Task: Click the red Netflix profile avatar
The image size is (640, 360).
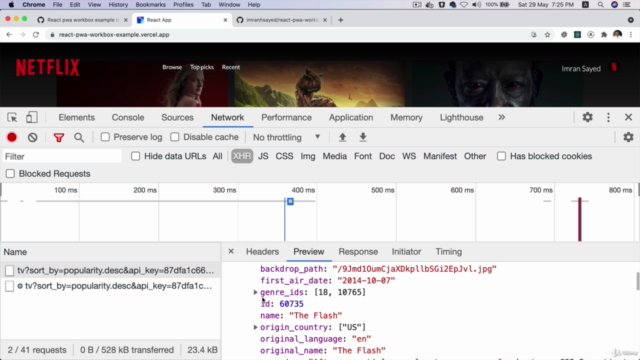Action: [614, 67]
